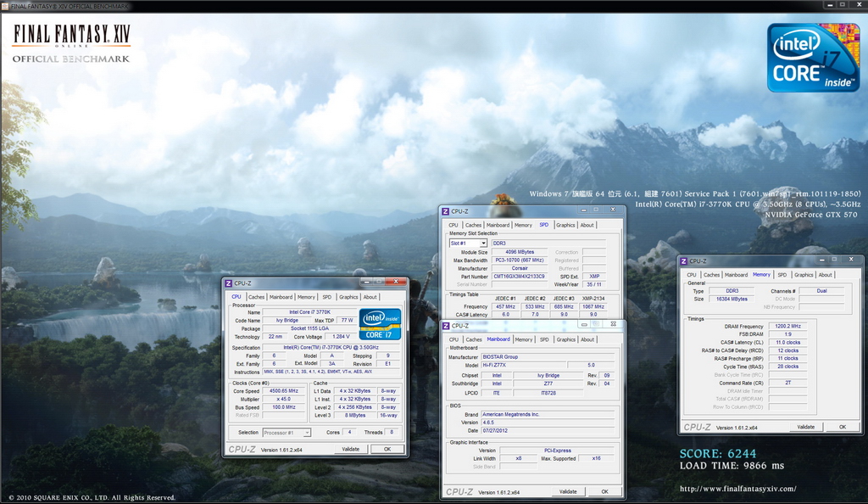This screenshot has height=504, width=868.
Task: Click the CPU-Z icon in the SPD window title bar
Action: coord(446,211)
